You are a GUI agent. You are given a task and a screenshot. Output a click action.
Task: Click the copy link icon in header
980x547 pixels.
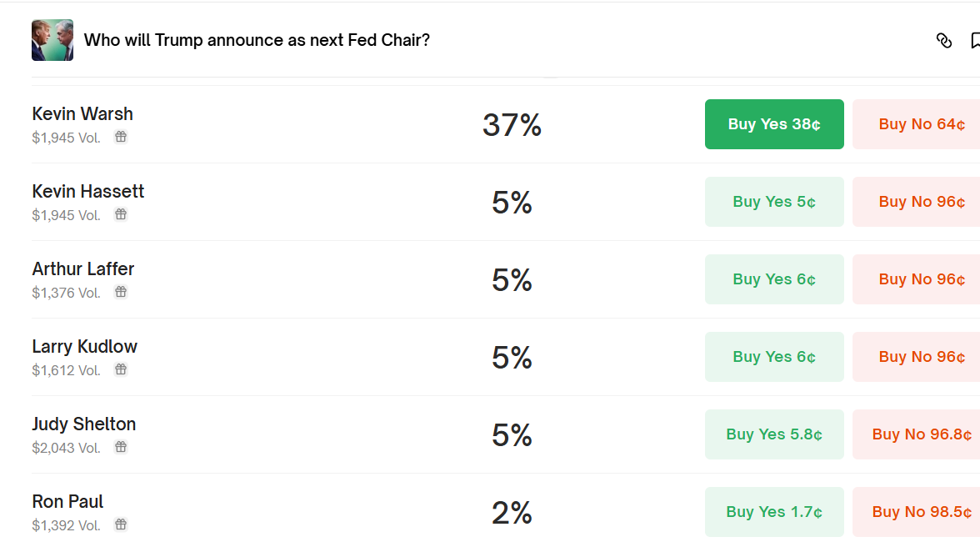(944, 41)
